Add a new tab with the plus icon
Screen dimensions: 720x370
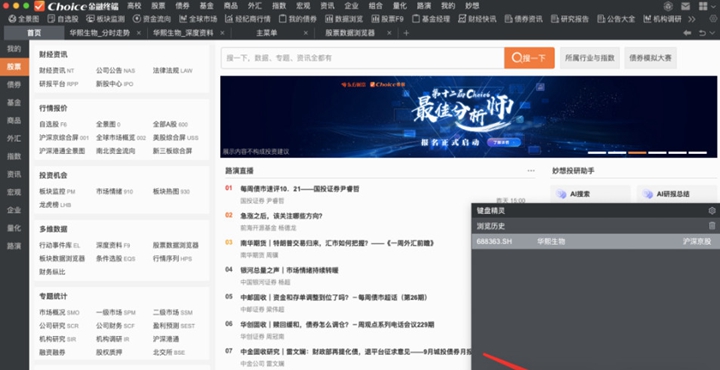pos(406,33)
